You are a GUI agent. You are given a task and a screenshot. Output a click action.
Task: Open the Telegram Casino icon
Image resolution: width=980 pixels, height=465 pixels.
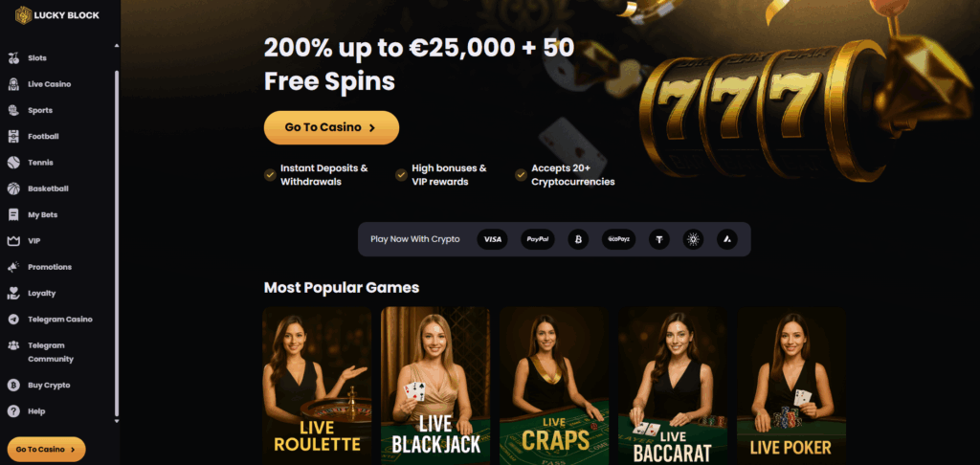pos(13,320)
